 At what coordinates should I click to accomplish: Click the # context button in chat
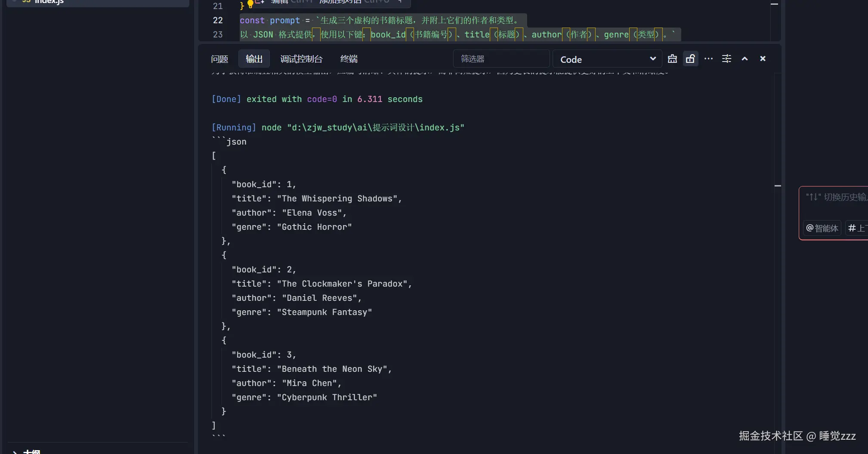856,228
